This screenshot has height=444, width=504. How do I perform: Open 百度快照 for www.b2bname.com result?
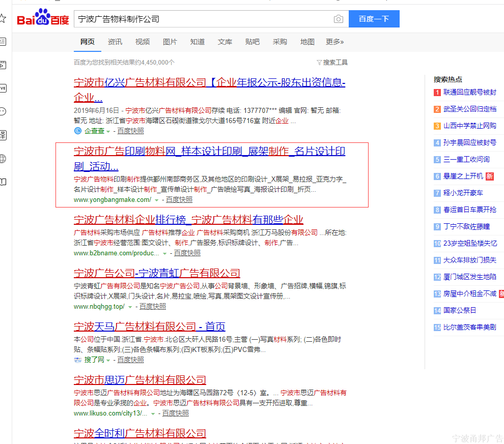[x=187, y=253]
